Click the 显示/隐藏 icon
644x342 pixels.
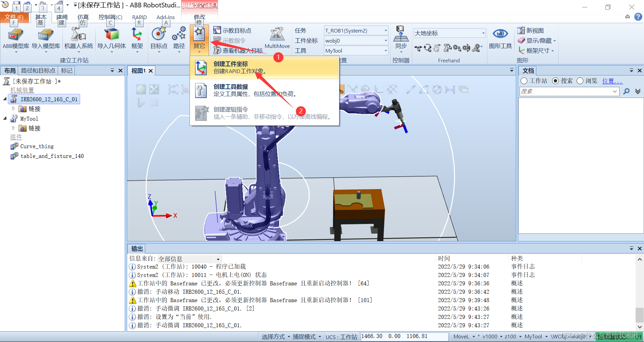[x=521, y=41]
